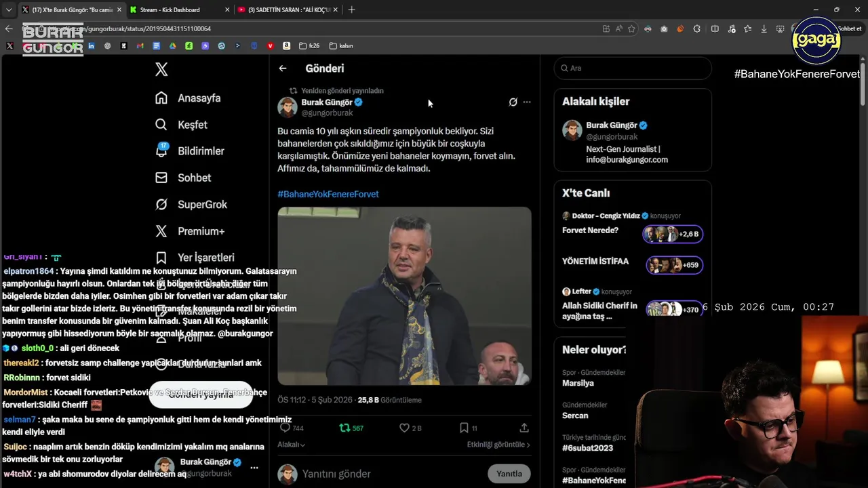Open the Kick bookmark icon
Image resolution: width=868 pixels, height=488 pixels.
[x=123, y=46]
